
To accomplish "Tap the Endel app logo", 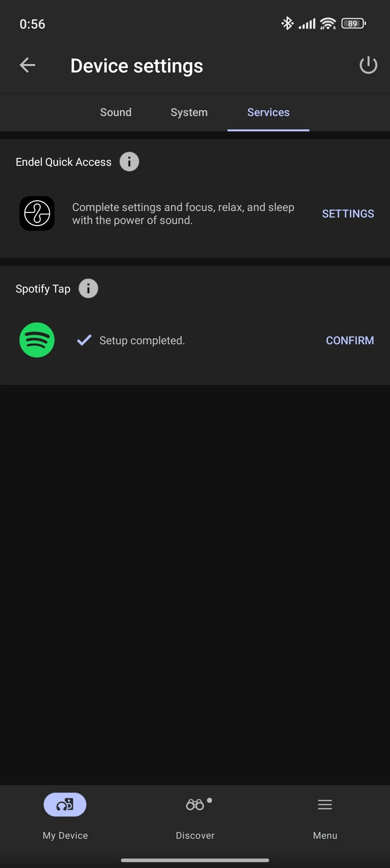I will click(37, 213).
